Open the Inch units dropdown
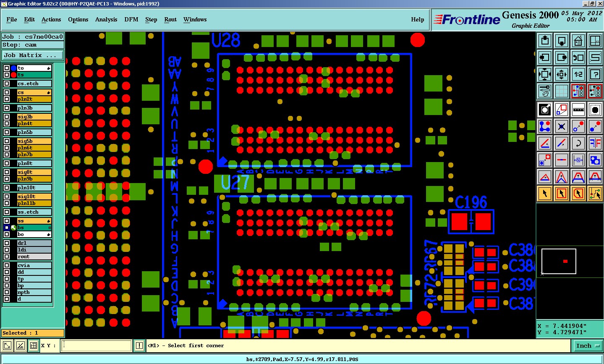 (588, 346)
